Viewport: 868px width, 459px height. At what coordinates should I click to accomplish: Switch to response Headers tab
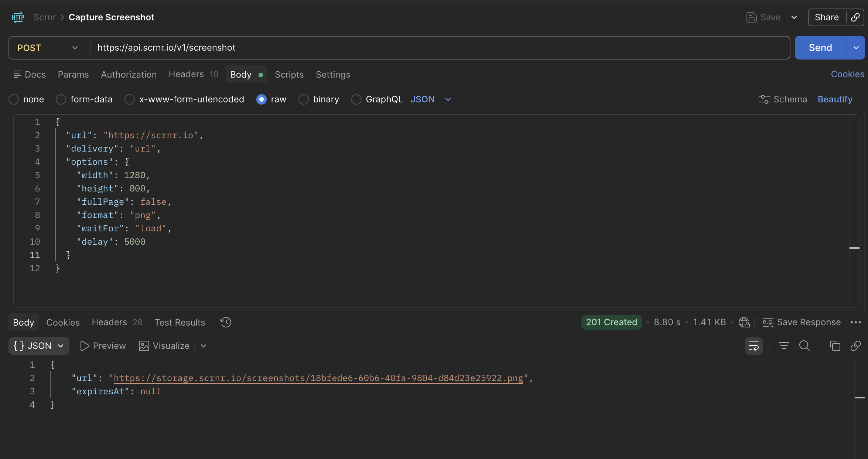click(x=117, y=323)
